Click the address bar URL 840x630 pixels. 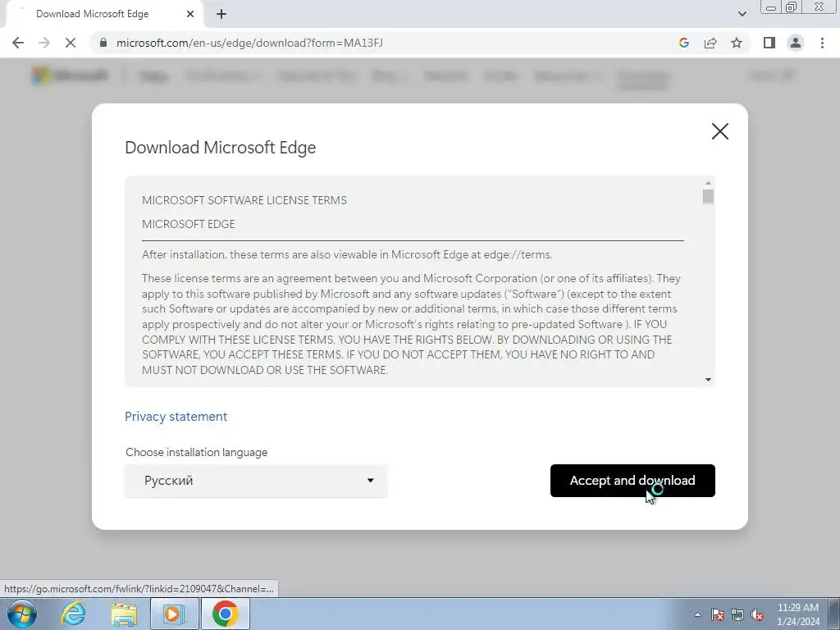pos(249,43)
